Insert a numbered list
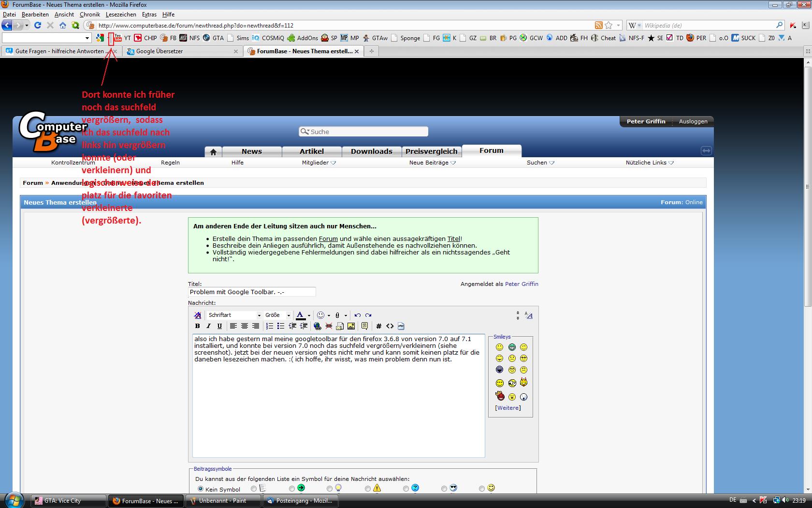The image size is (812, 508). point(270,326)
